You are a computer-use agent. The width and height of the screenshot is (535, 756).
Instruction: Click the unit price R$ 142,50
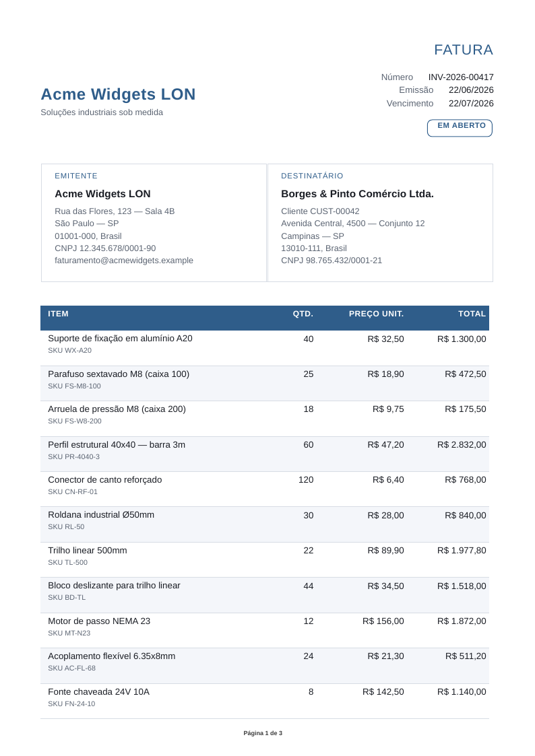pos(383,692)
